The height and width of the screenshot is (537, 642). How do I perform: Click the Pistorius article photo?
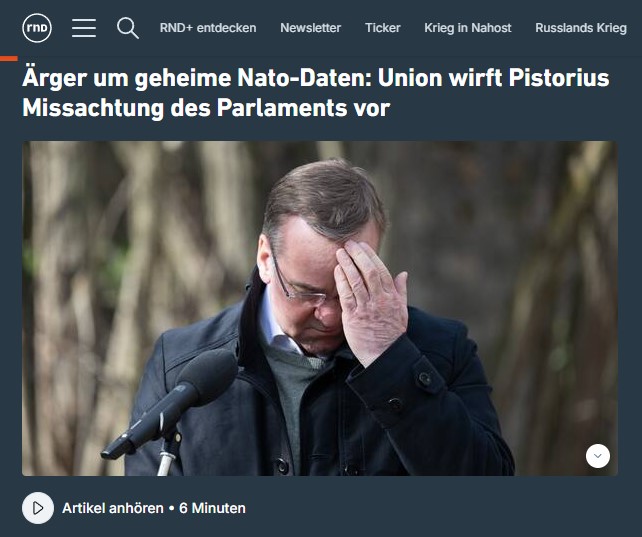320,309
